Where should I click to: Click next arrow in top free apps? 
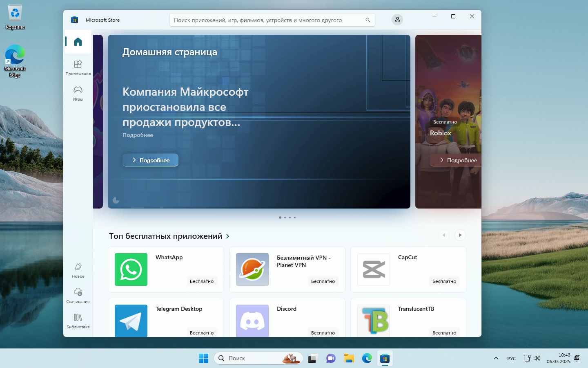pos(460,235)
